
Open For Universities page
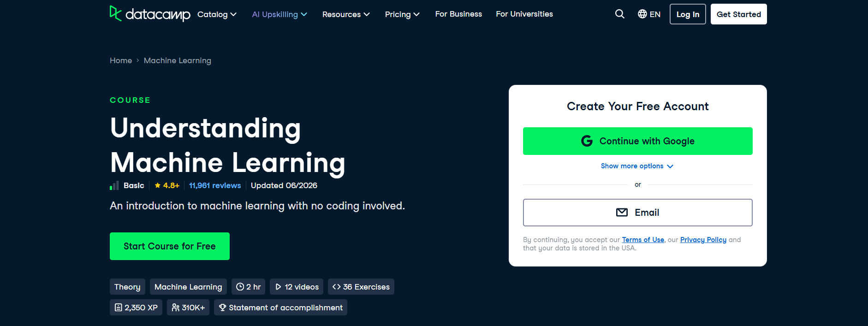[x=524, y=14]
